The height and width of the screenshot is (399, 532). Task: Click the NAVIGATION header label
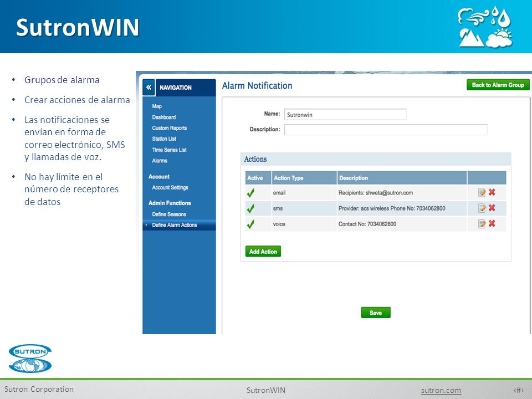coord(176,88)
